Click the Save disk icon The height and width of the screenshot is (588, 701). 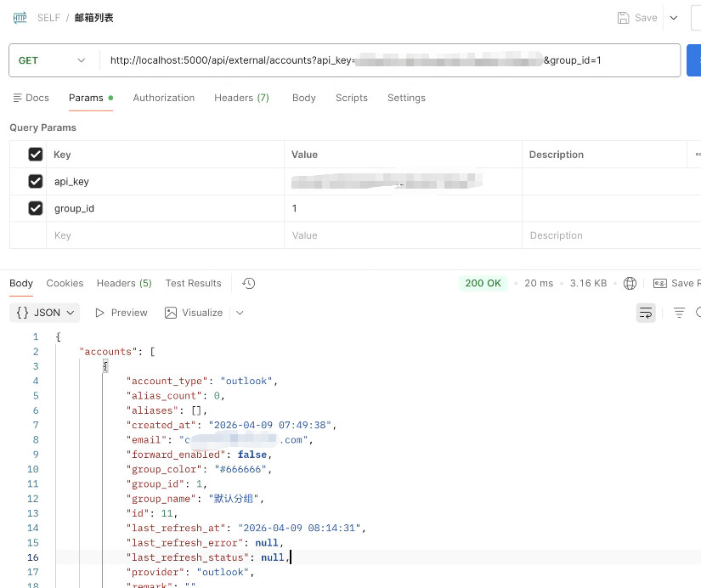pyautogui.click(x=623, y=18)
